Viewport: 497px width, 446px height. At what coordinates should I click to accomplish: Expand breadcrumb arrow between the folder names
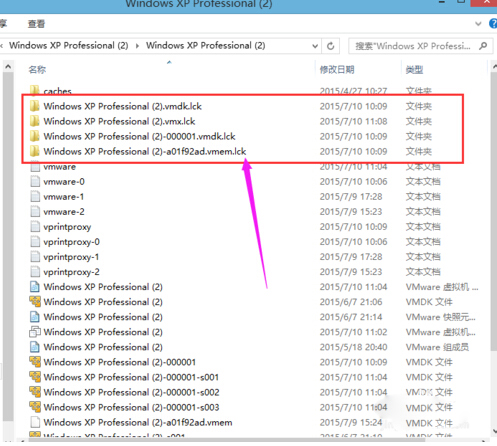137,46
